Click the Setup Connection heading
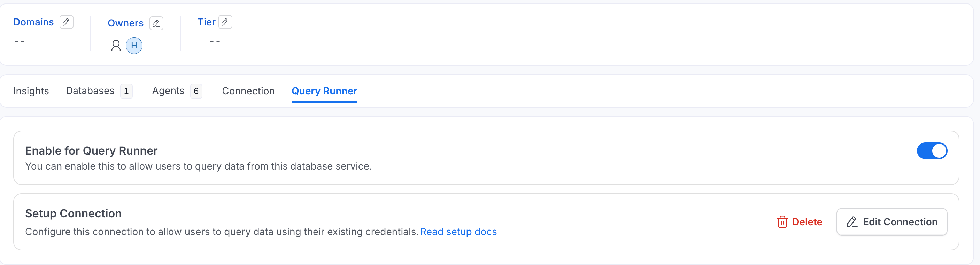 [74, 213]
